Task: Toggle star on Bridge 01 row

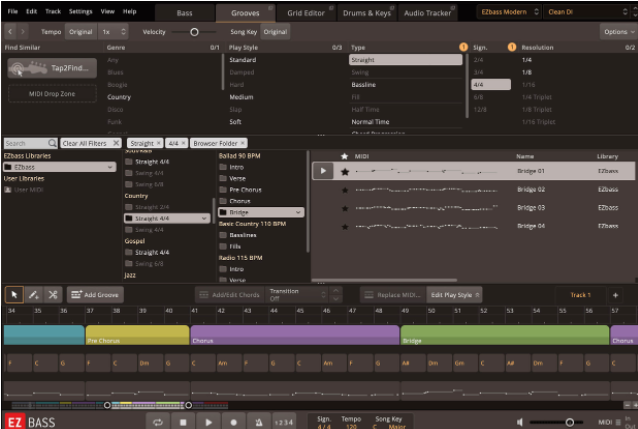Action: pos(345,171)
